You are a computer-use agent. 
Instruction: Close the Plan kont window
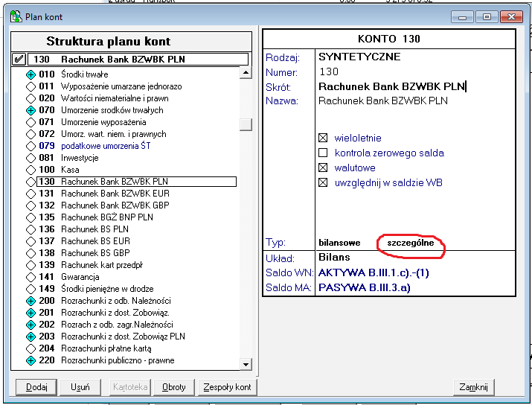(511, 16)
